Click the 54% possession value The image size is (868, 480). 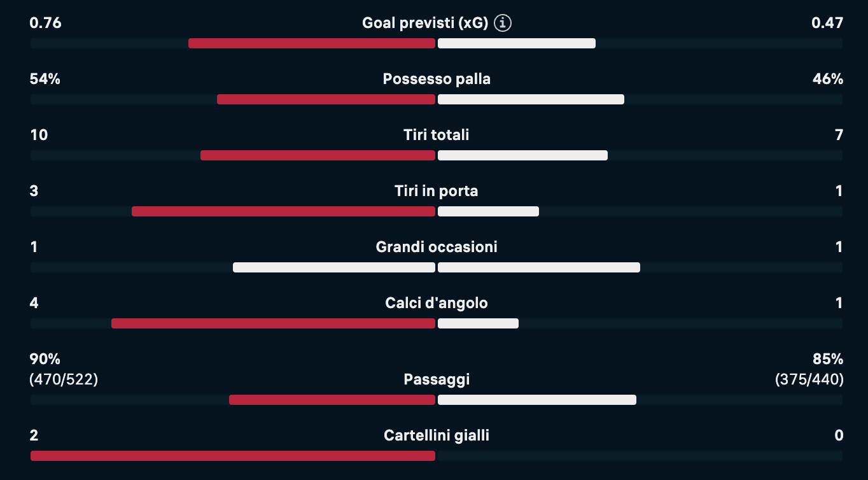45,80
